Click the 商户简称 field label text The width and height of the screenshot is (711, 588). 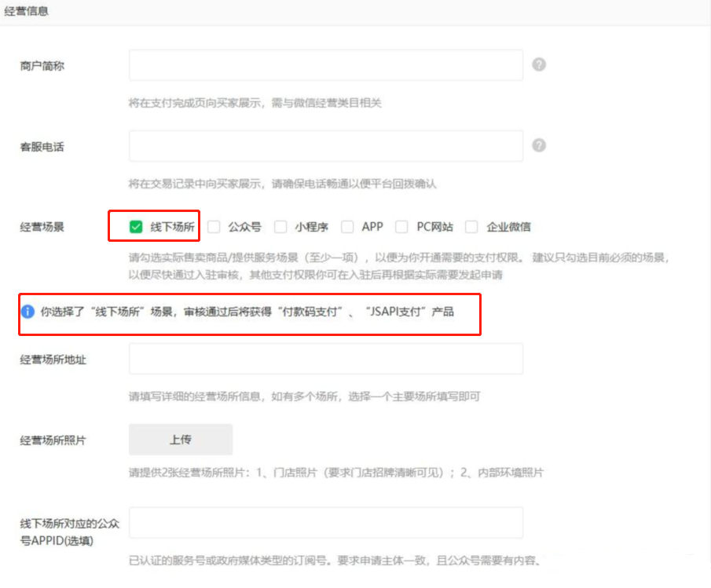click(42, 66)
